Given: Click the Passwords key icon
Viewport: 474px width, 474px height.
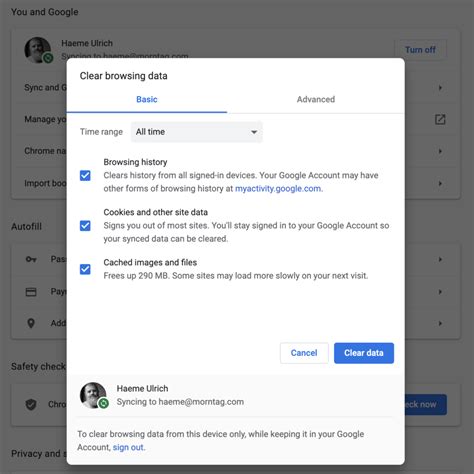Looking at the screenshot, I should pos(31,259).
